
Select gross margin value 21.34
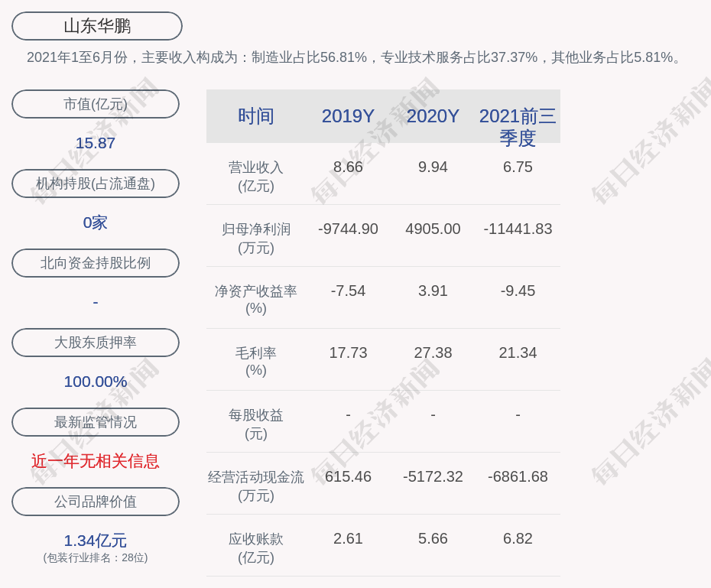[518, 352]
